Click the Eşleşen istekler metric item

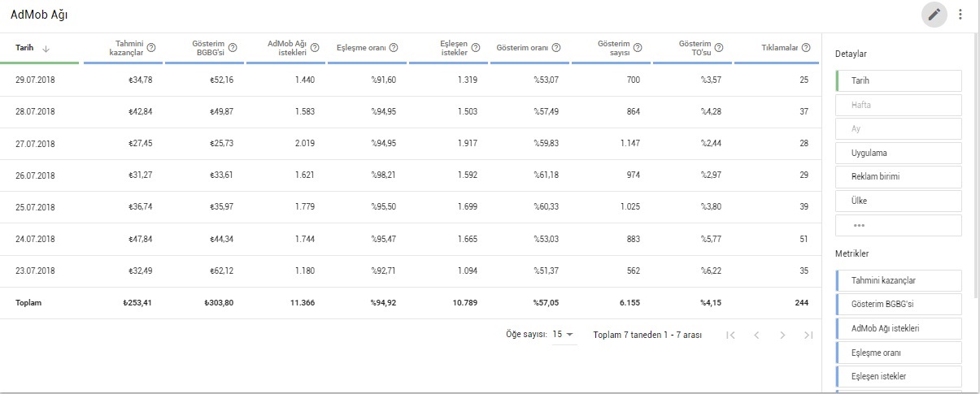(899, 376)
